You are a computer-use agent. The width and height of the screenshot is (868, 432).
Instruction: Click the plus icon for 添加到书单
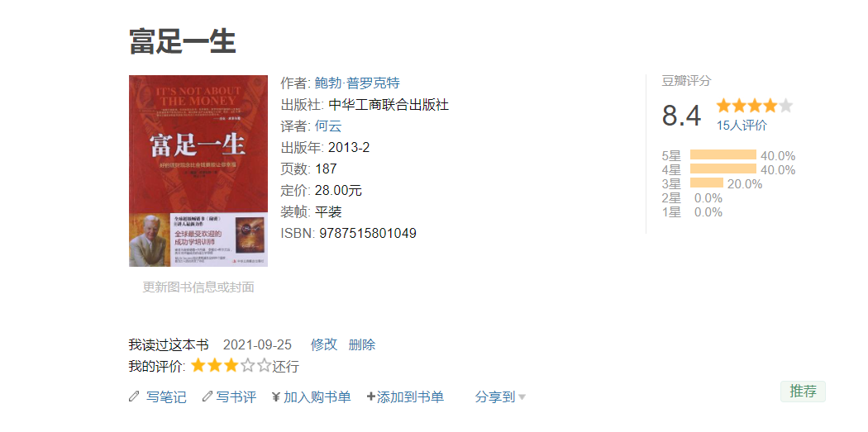coord(371,396)
